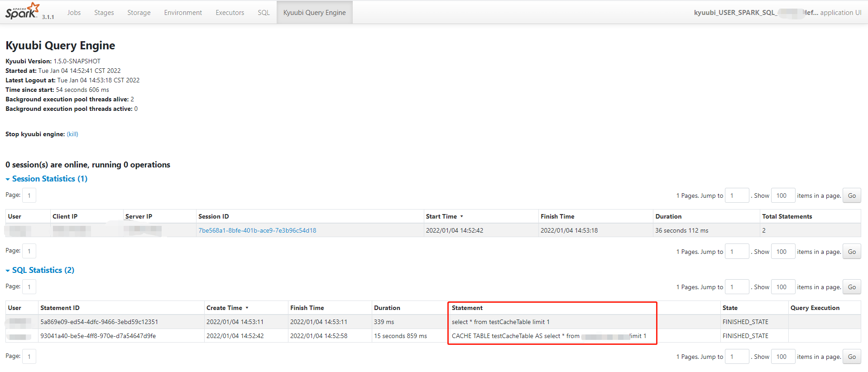Focus Jump to field above session table
Viewport: 868px width, 372px height.
pyautogui.click(x=737, y=196)
